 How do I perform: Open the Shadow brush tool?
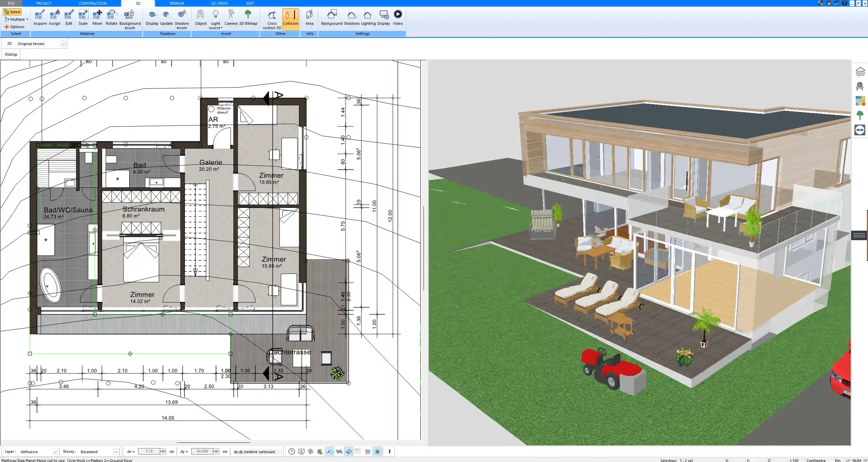(181, 19)
